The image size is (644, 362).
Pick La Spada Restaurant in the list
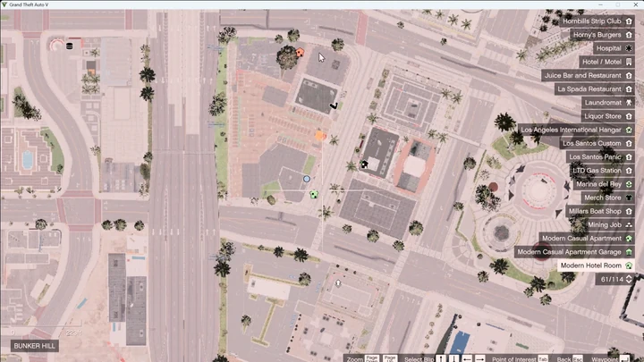594,89
